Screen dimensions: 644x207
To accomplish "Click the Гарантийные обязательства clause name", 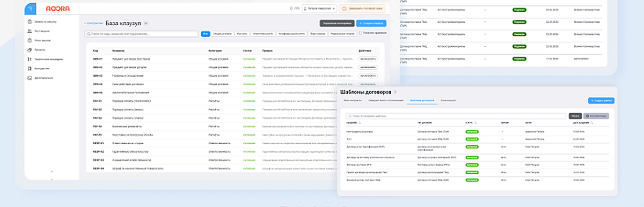I will pyautogui.click(x=130, y=151).
